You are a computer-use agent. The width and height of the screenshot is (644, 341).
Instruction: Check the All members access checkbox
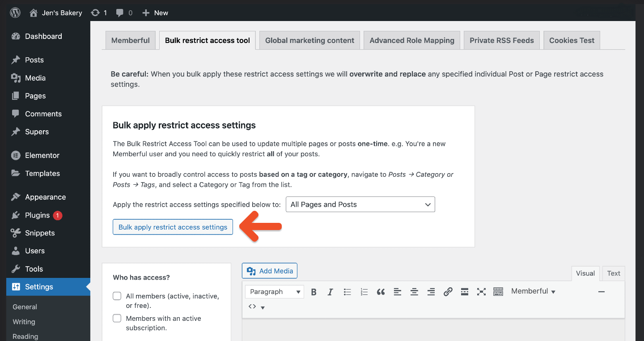pos(117,296)
